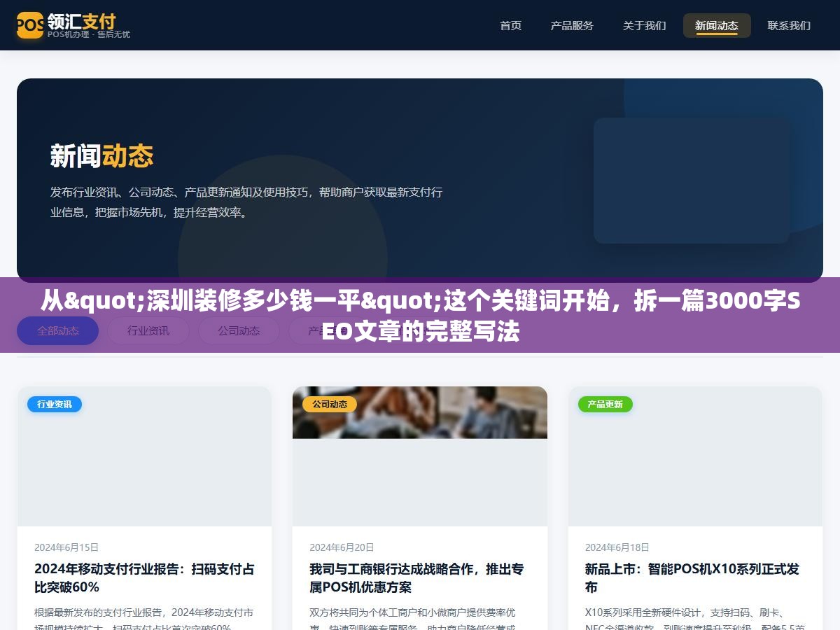This screenshot has width=840, height=630.
Task: Open the 新品上市：智能POS机X10 article title
Action: pyautogui.click(x=692, y=578)
